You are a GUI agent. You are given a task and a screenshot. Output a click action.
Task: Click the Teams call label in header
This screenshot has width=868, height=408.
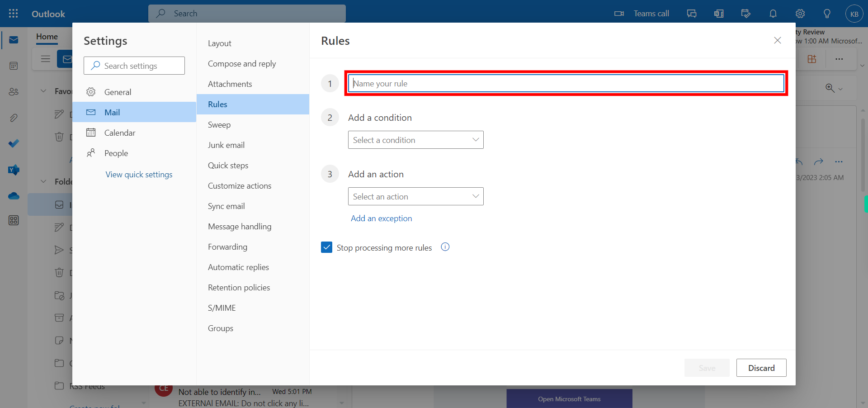point(651,14)
